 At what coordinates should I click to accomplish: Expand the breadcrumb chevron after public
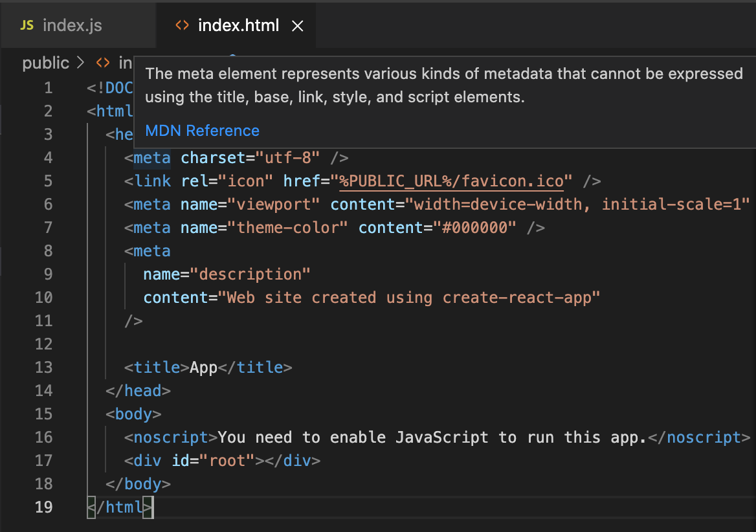click(80, 63)
